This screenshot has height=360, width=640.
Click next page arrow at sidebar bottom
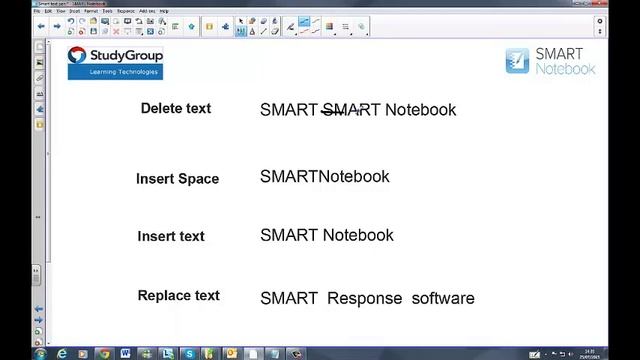38,320
